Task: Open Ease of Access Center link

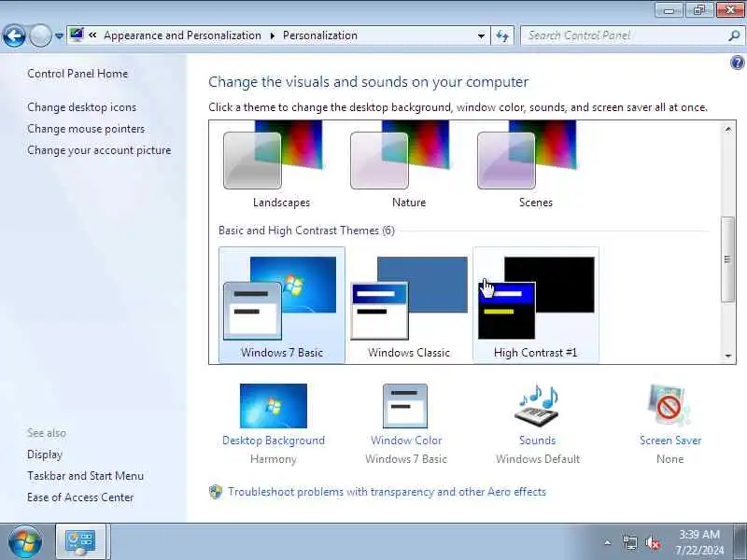Action: 80,497
